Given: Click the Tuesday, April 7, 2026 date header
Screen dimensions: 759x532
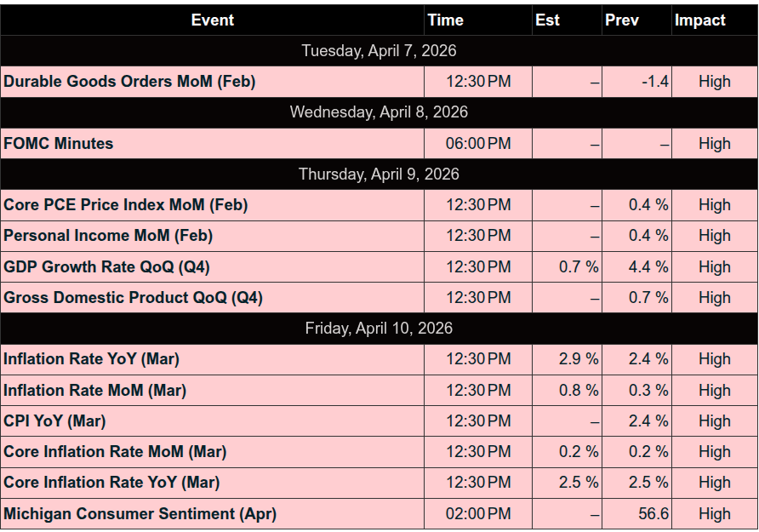Looking at the screenshot, I should [379, 51].
